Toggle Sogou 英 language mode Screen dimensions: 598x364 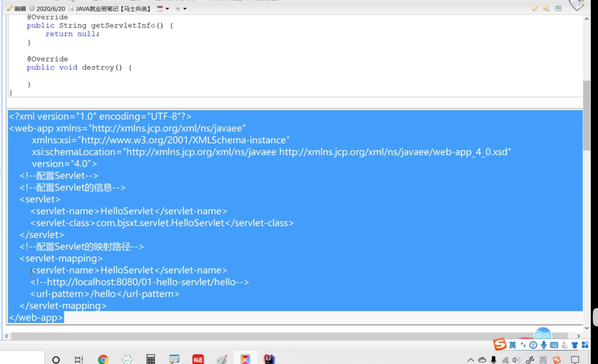(512, 345)
